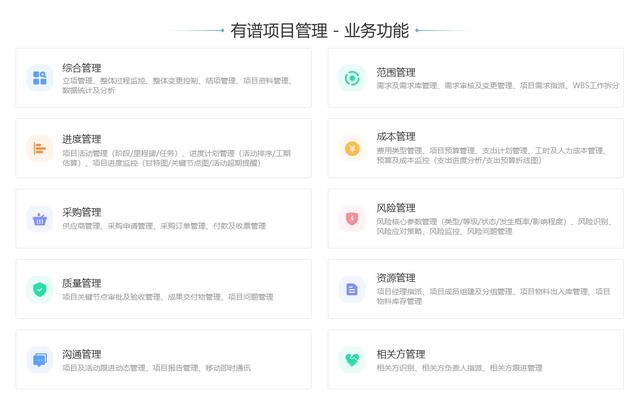The width and height of the screenshot is (640, 405).
Task: Click the 质量管理 green check shield icon
Action: click(40, 289)
